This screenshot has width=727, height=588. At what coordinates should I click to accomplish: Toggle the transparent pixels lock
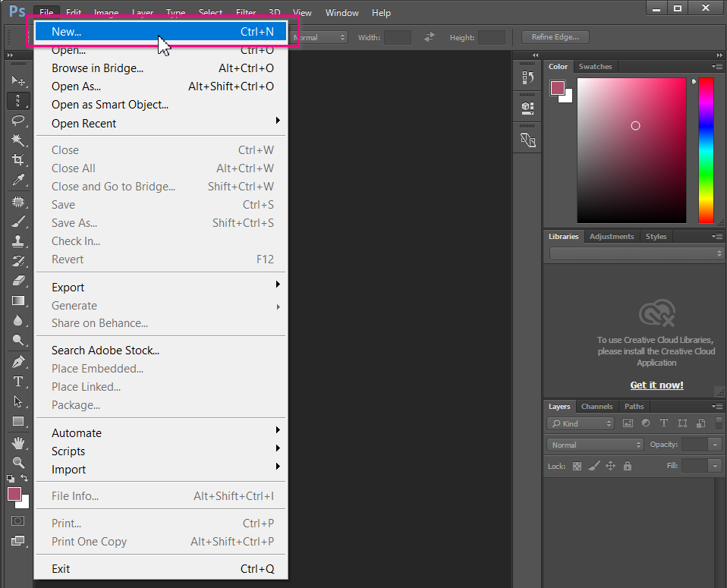577,466
